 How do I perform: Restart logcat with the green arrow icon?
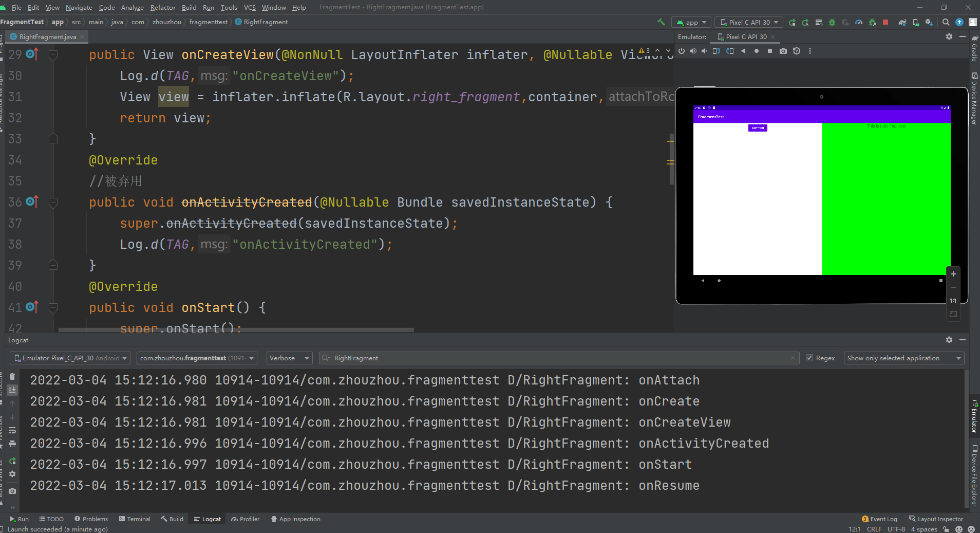[12, 461]
